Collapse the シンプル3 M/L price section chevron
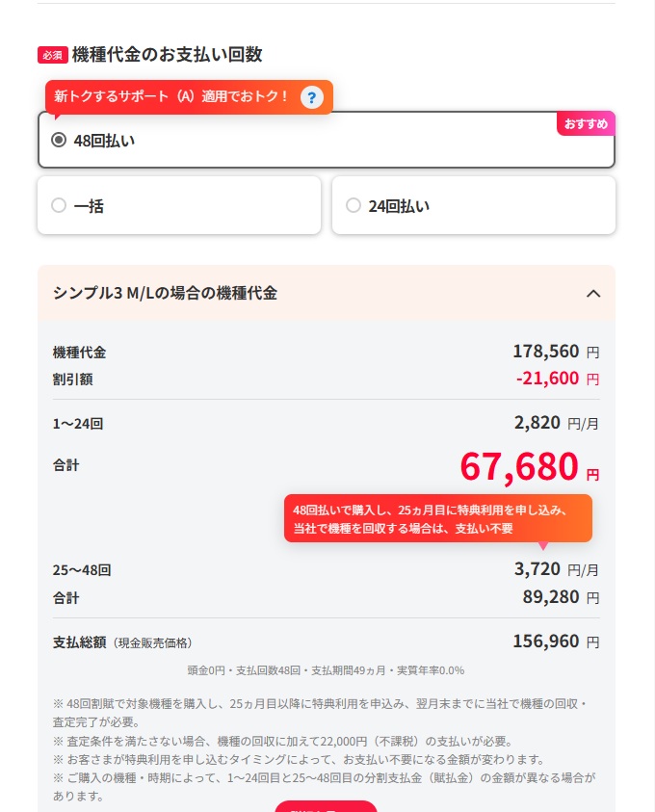655x812 pixels. click(593, 293)
